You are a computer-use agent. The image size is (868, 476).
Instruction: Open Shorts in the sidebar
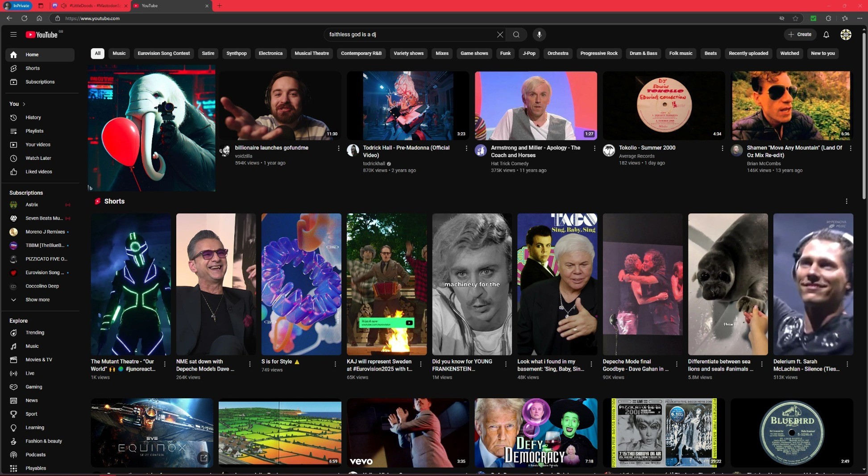point(40,68)
